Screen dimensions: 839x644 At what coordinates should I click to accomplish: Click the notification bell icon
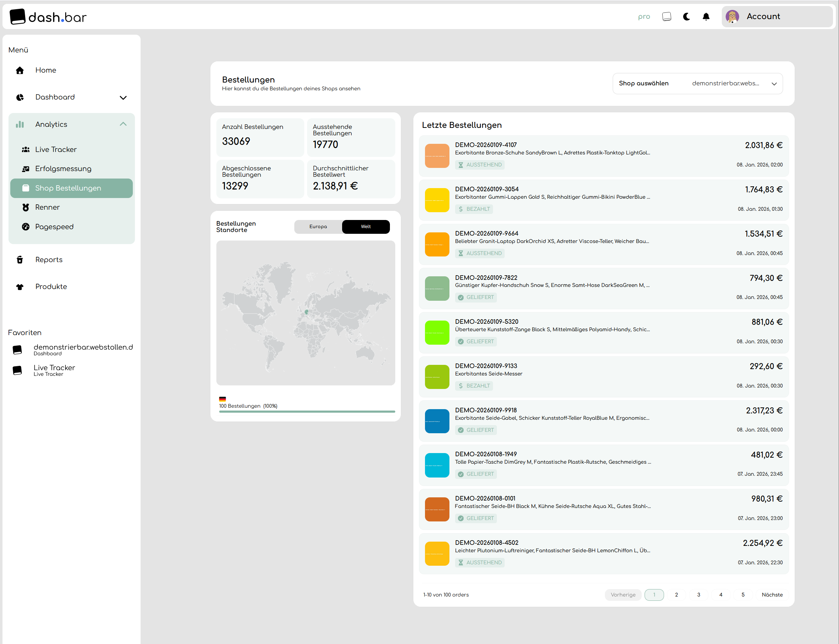point(705,17)
